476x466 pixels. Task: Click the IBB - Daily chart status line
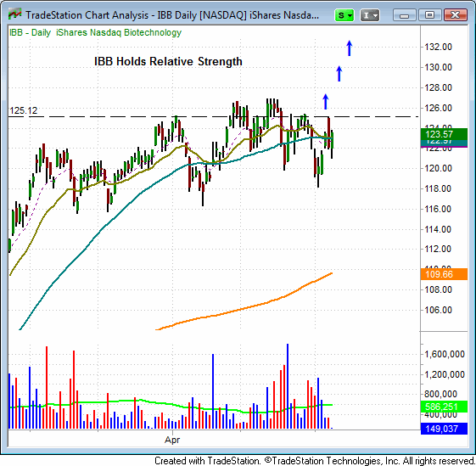pyautogui.click(x=95, y=32)
